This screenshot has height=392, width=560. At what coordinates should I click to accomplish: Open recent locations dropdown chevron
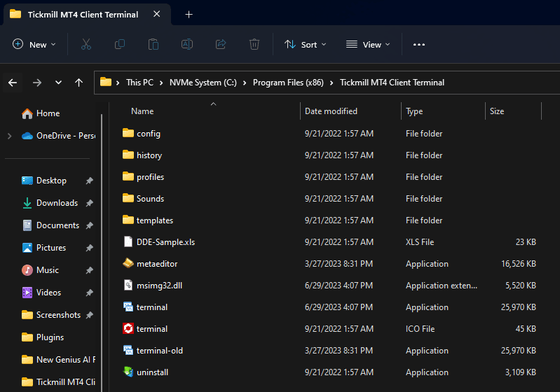[58, 83]
